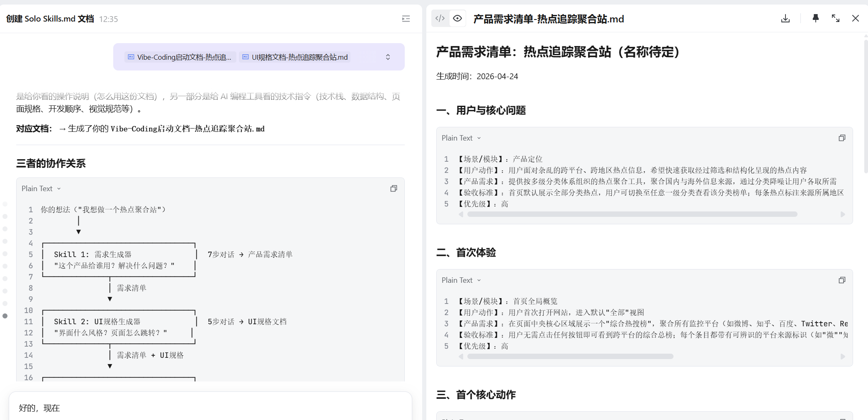Pin the document preview panel

815,19
